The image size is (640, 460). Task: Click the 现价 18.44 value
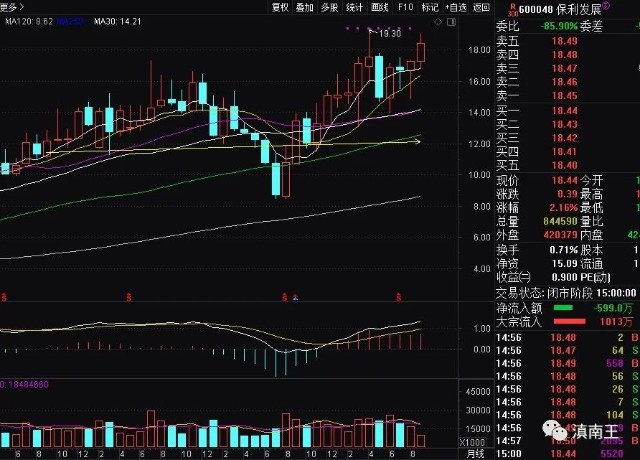click(x=564, y=180)
